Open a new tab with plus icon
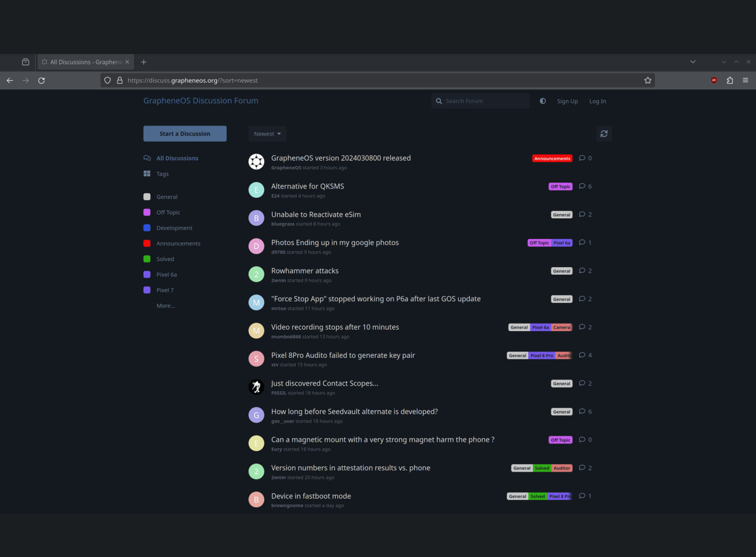756x557 pixels. [144, 62]
